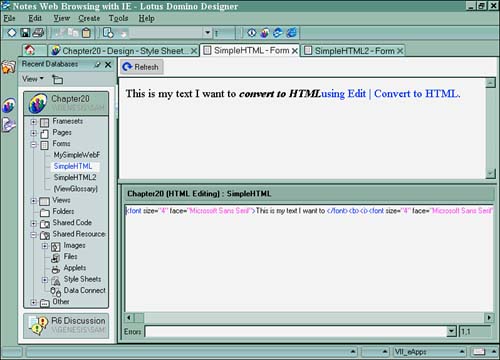
Task: Click the home tab icon
Action: (x=30, y=50)
